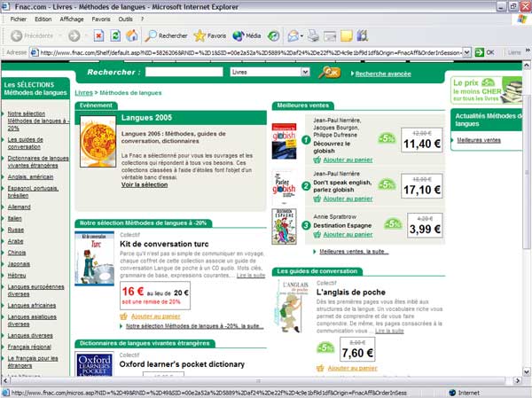Image resolution: width=532 pixels, height=398 pixels.
Task: Open the Média toolbar button
Action: [246, 35]
